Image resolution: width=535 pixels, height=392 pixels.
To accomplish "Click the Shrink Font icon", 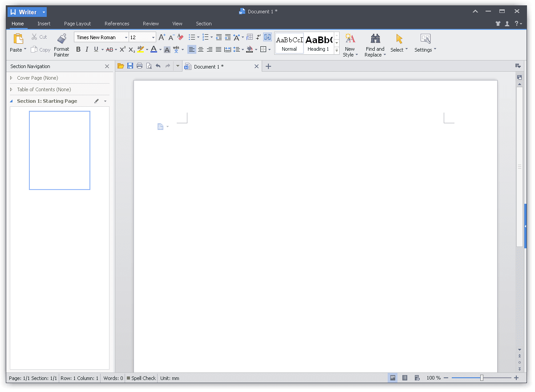I will pyautogui.click(x=171, y=37).
